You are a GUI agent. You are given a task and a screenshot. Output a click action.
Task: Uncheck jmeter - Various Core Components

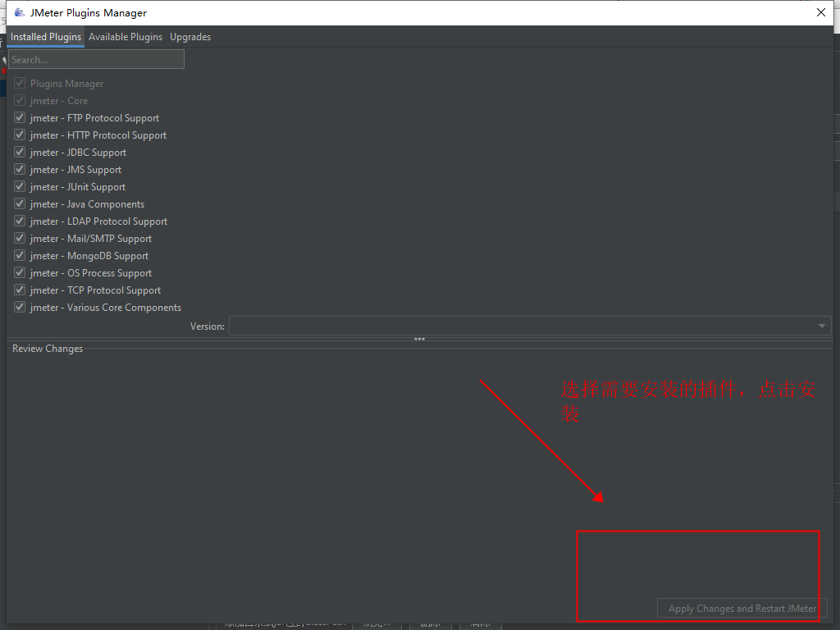[x=20, y=307]
